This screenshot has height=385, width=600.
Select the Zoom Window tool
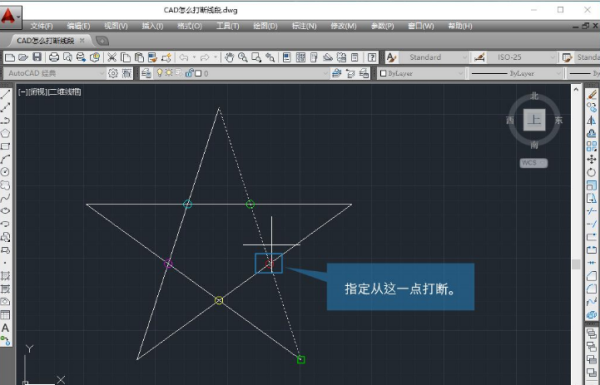coord(256,57)
